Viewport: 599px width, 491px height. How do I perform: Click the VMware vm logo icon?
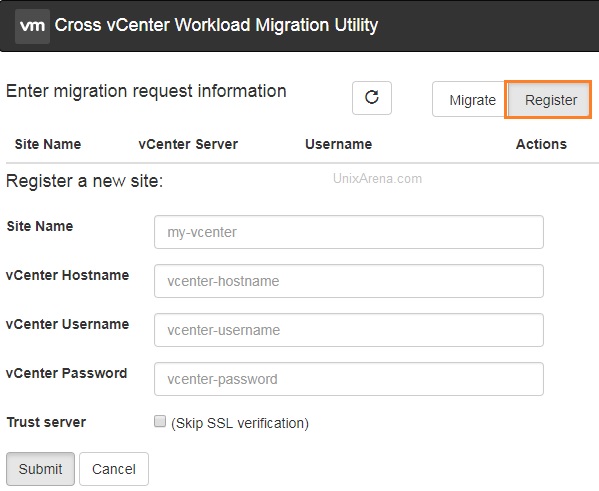pos(32,26)
